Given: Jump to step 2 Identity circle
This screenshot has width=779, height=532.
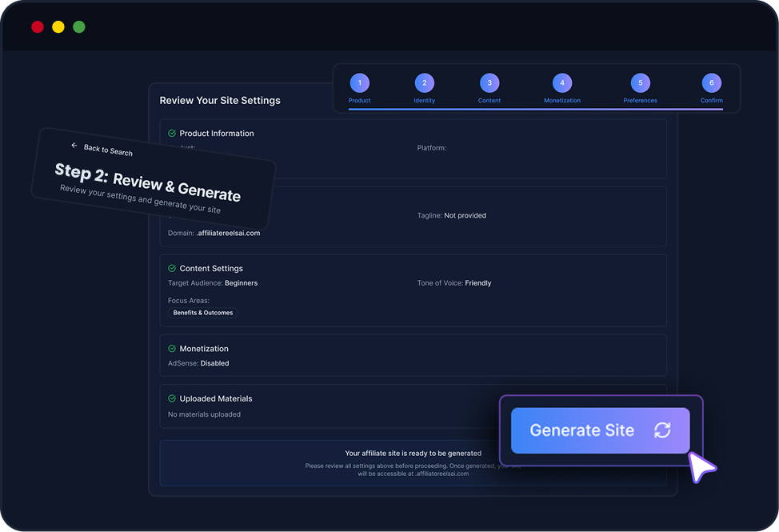Looking at the screenshot, I should pyautogui.click(x=424, y=83).
